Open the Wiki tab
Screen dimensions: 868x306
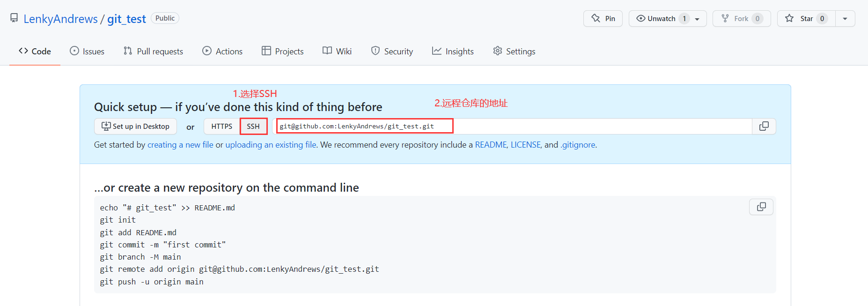coord(337,51)
